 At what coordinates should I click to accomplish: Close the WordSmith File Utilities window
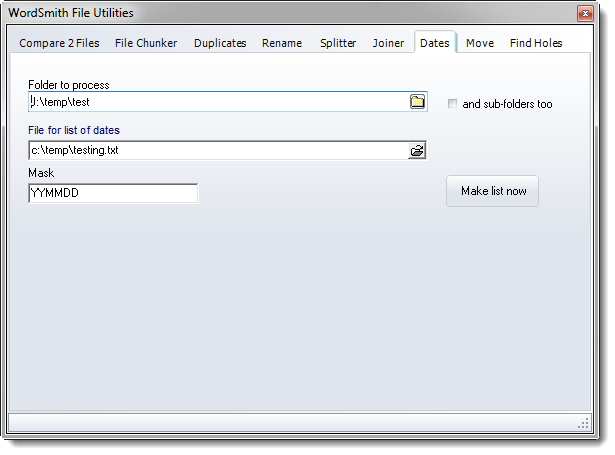(585, 13)
